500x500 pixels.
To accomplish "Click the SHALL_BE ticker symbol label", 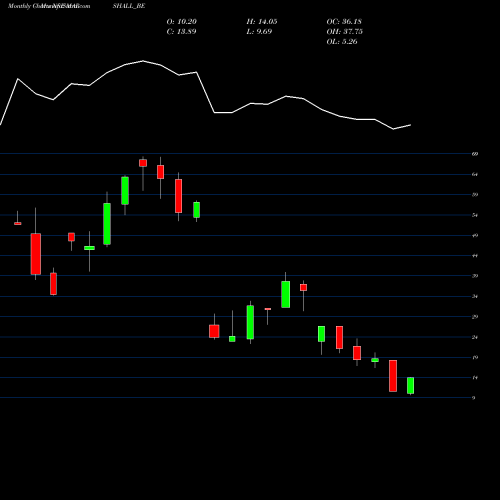I will click(x=129, y=6).
